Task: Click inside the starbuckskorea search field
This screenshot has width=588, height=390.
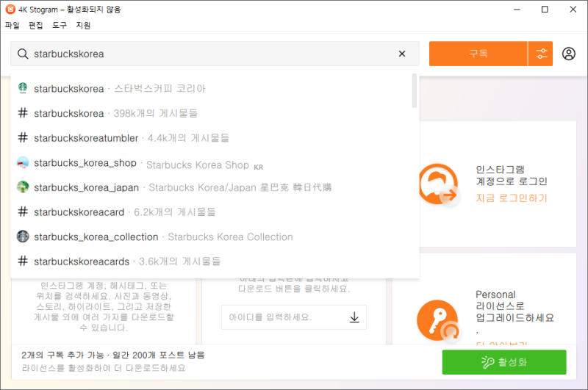Action: (x=215, y=54)
